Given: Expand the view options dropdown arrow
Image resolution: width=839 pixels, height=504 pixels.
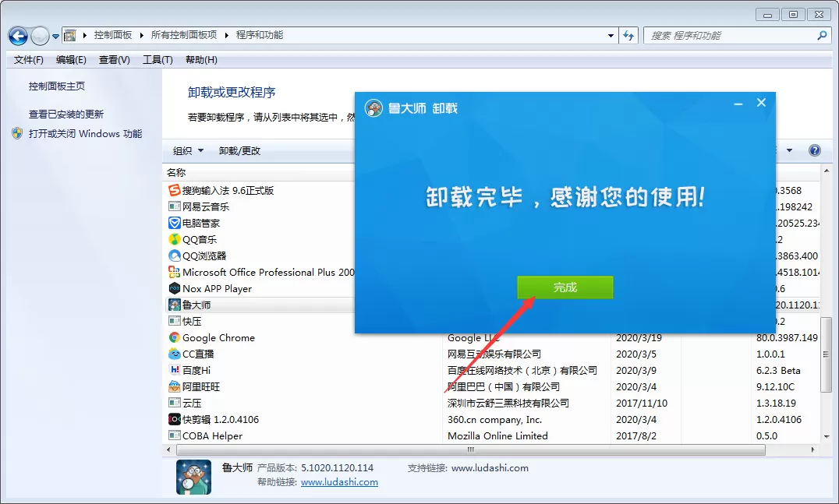Looking at the screenshot, I should pos(789,150).
